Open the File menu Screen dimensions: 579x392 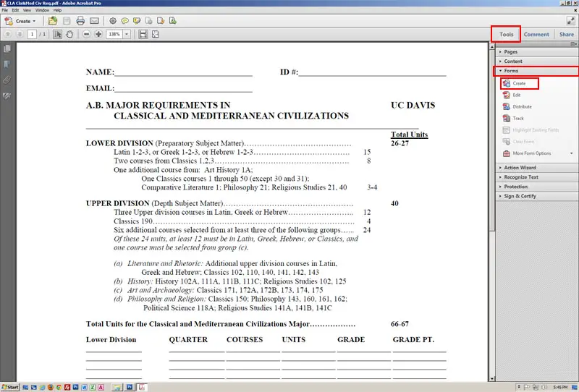coord(5,10)
